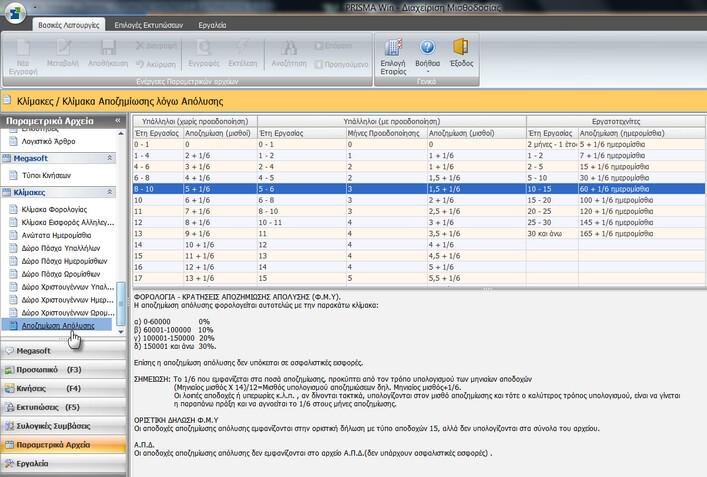Click the Υπάλληλοι (χωρίς προειδοποίηση) column group header

(x=195, y=121)
